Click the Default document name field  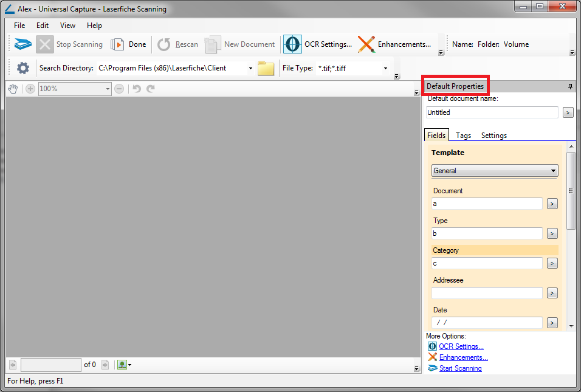pos(492,112)
